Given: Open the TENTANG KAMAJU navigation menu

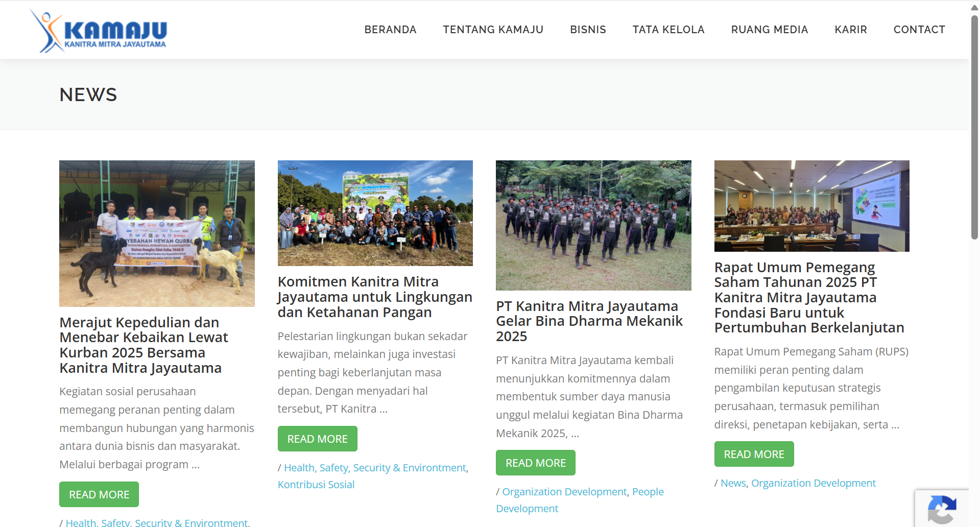Looking at the screenshot, I should (493, 30).
